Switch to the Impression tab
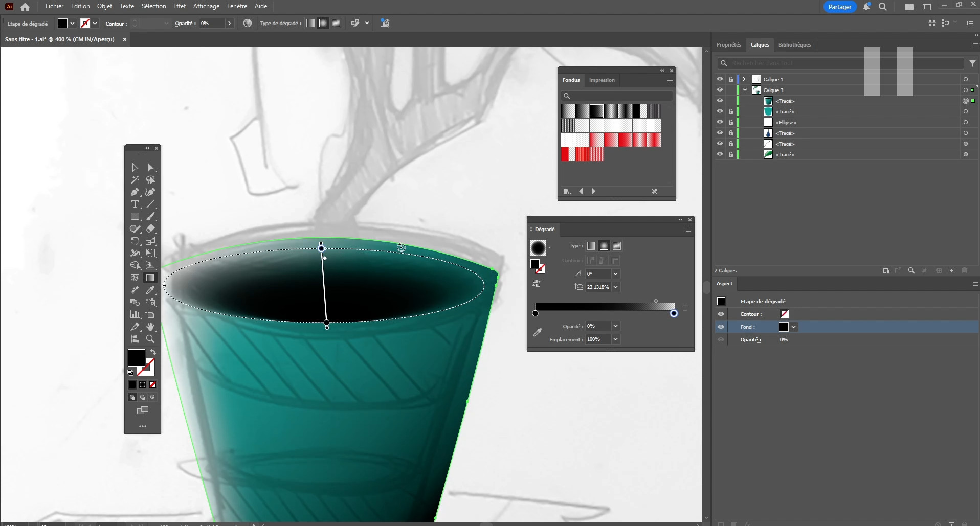Image resolution: width=980 pixels, height=526 pixels. pos(602,80)
